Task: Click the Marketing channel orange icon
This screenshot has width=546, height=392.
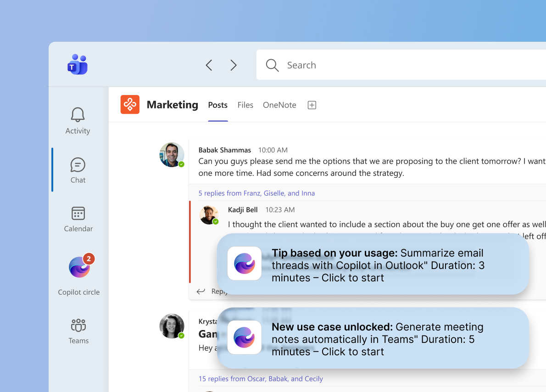Action: click(x=130, y=105)
